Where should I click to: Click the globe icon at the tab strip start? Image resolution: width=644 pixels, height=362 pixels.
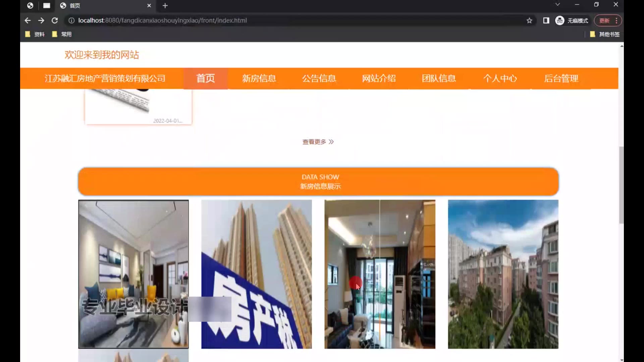coord(30,6)
